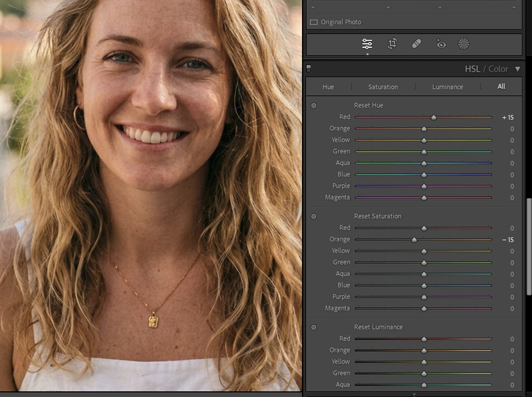Screen dimensions: 532x397
Task: Click the portrait photo preview
Action: (151, 196)
